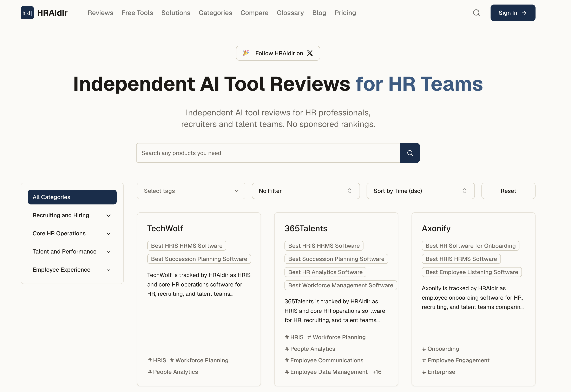571x392 pixels.
Task: Open Free Tools in the navigation
Action: [137, 13]
